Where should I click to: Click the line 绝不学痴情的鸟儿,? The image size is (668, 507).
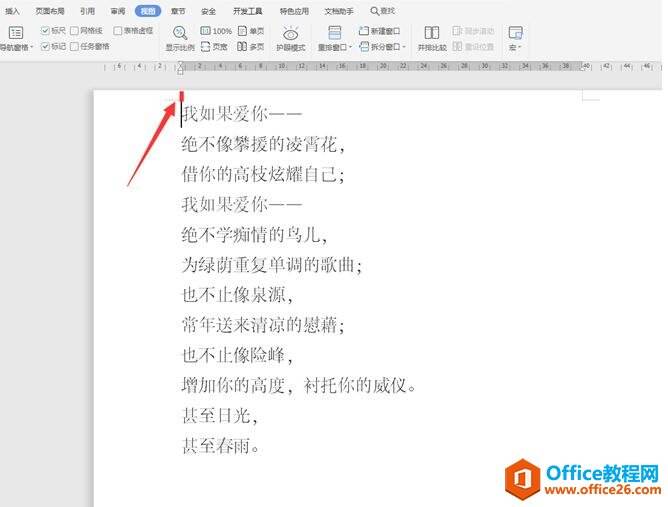(x=254, y=235)
